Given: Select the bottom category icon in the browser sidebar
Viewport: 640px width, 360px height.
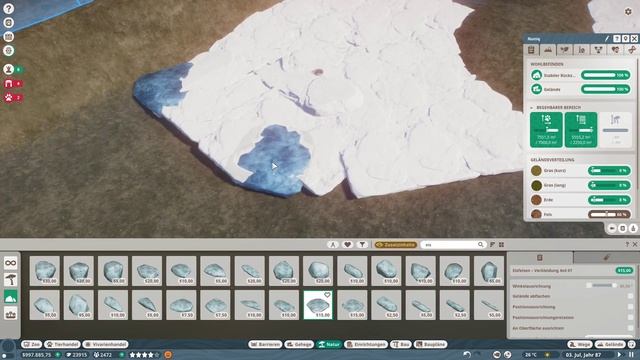Looking at the screenshot, I should tap(11, 313).
